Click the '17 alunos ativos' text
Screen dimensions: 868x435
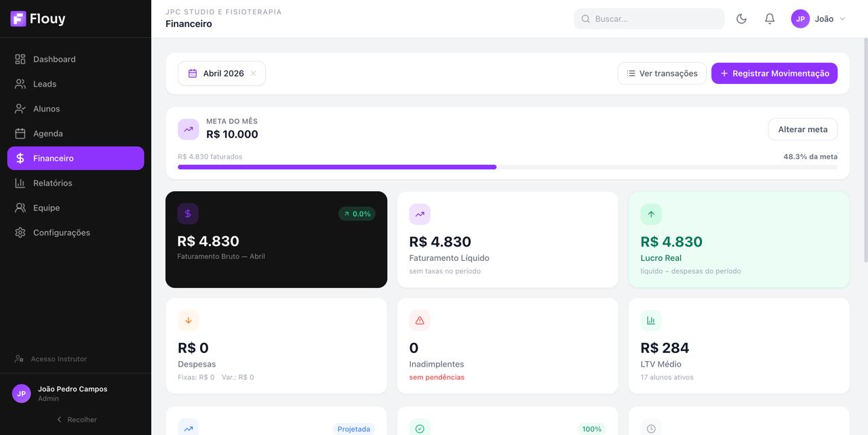(667, 377)
